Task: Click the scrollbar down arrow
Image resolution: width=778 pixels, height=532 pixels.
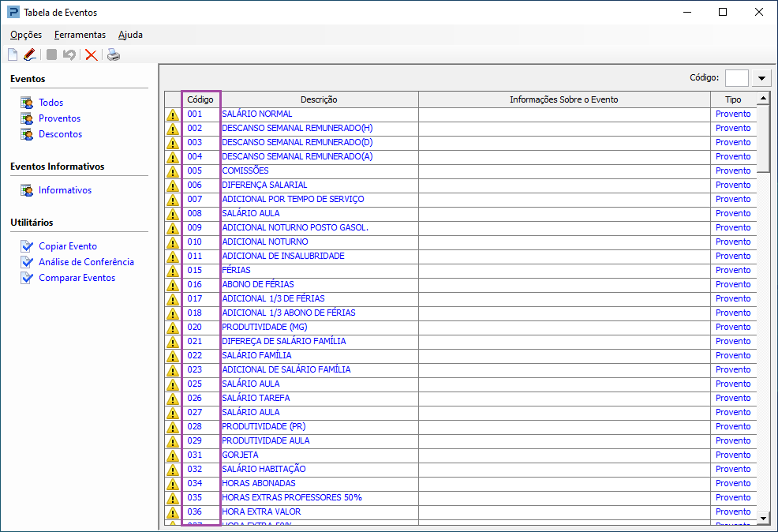Action: click(764, 519)
